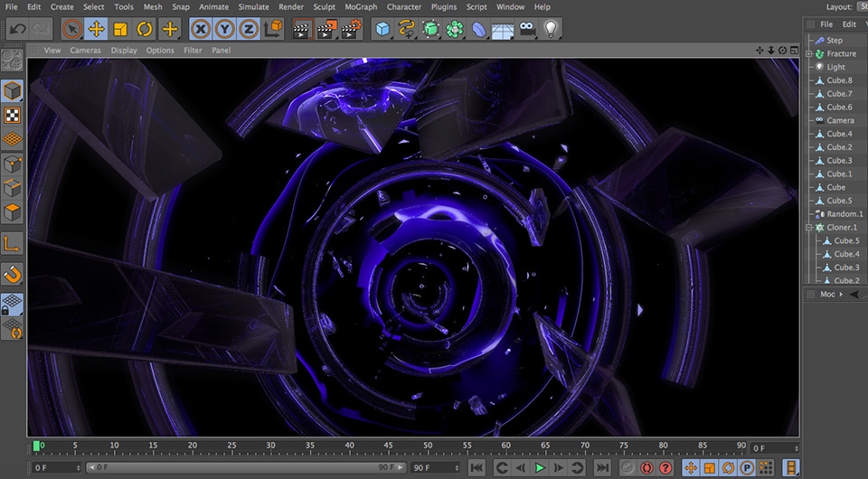868x479 pixels.
Task: Click the Light bulb object icon
Action: [551, 29]
